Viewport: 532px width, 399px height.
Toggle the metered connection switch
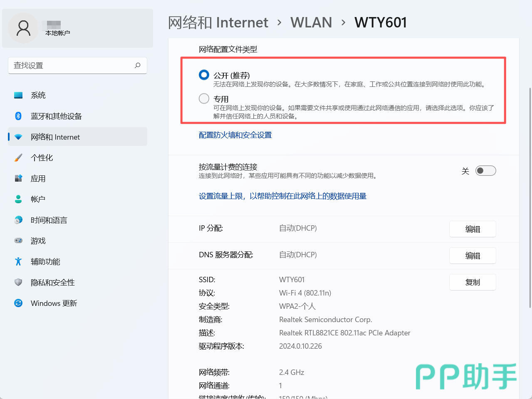click(x=485, y=171)
